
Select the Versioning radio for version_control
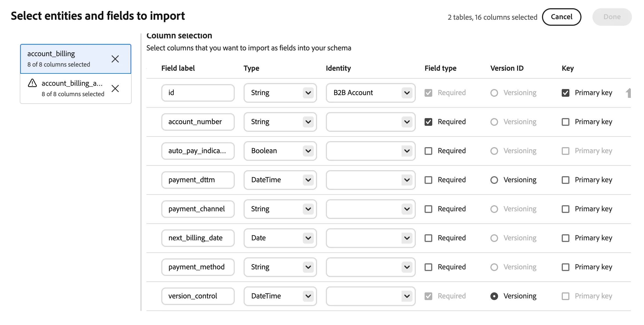point(494,296)
